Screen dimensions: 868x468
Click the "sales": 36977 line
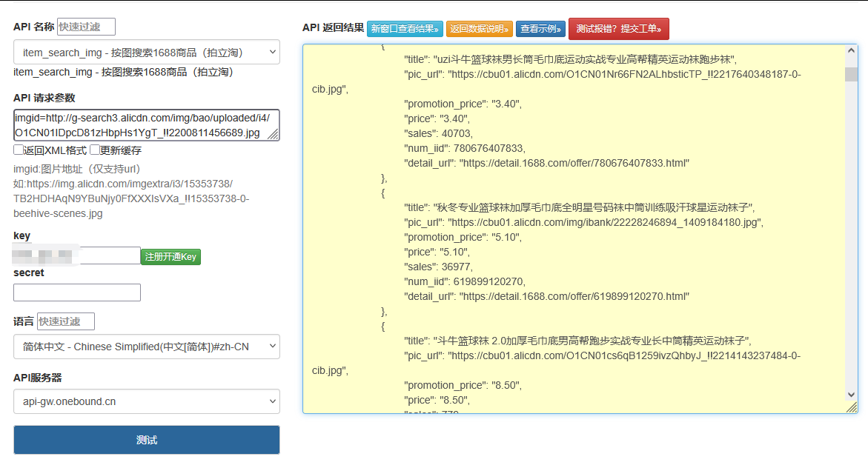click(x=438, y=267)
